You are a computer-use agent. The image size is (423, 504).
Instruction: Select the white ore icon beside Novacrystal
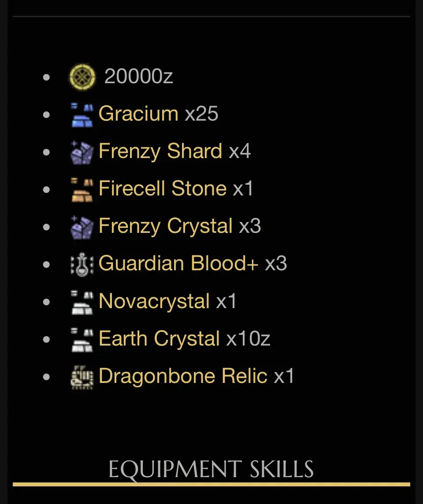(x=82, y=302)
